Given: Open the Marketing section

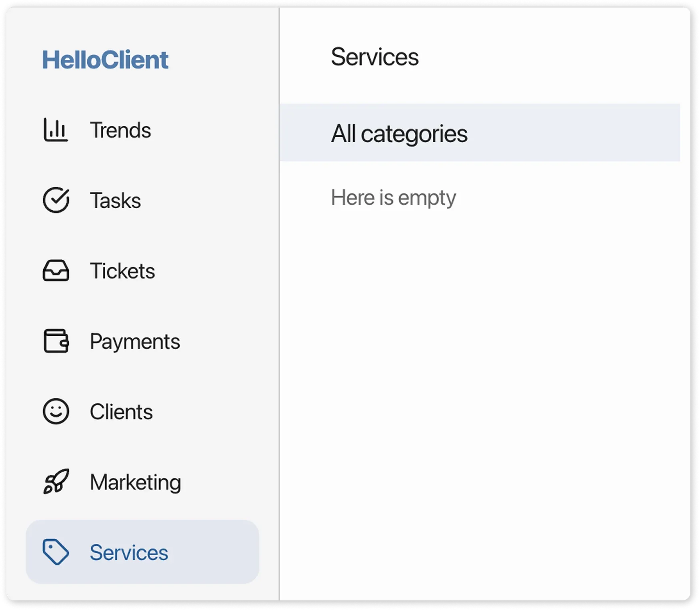Looking at the screenshot, I should tap(134, 481).
